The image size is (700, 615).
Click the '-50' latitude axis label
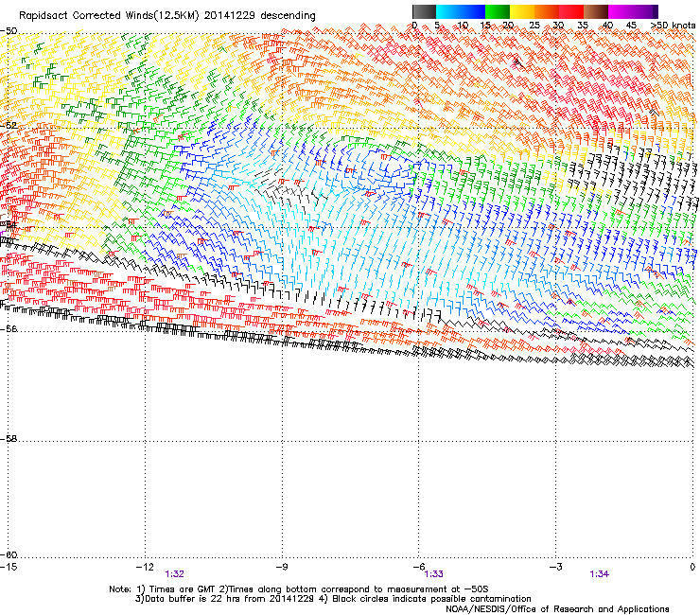point(9,31)
